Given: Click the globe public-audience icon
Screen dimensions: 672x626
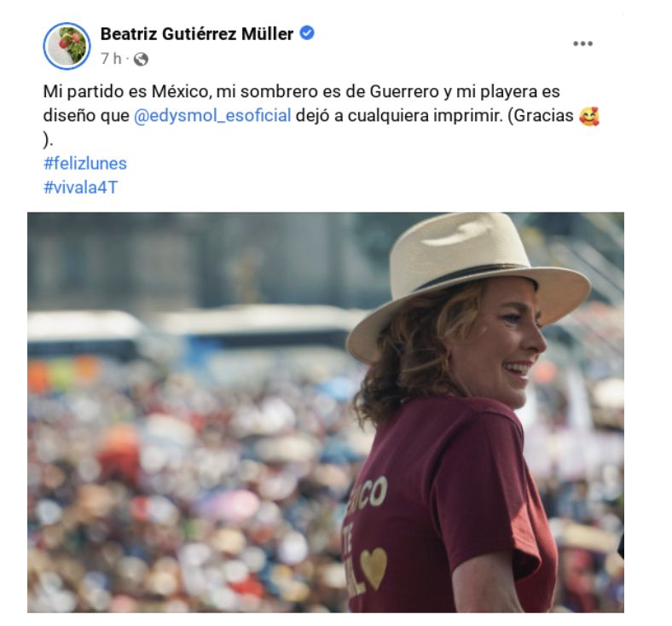Looking at the screenshot, I should click(x=142, y=59).
